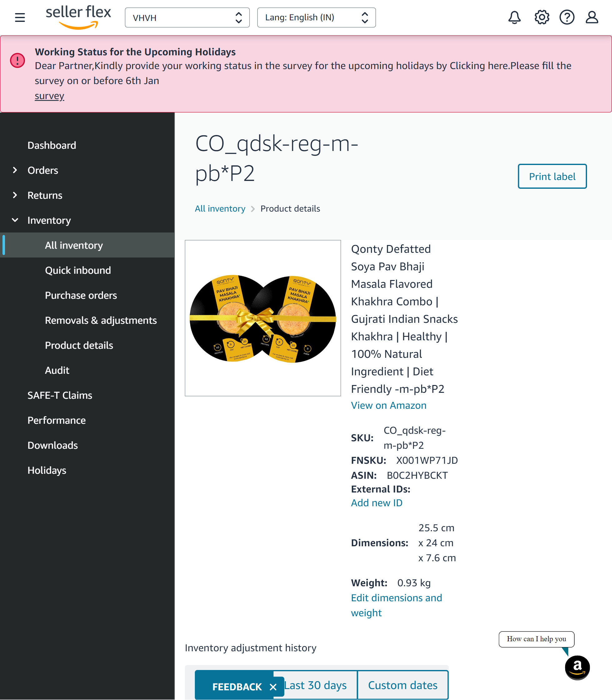
Task: Open the settings gear
Action: pyautogui.click(x=542, y=17)
